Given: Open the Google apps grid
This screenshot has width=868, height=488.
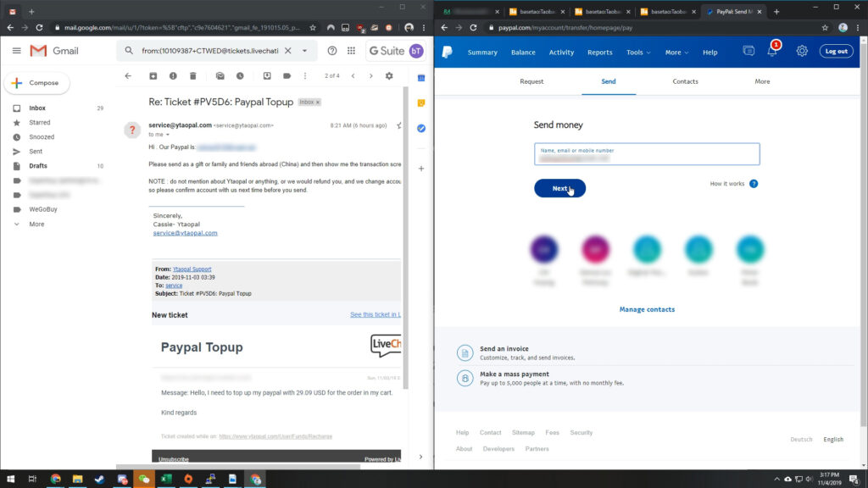Looking at the screenshot, I should [x=351, y=51].
